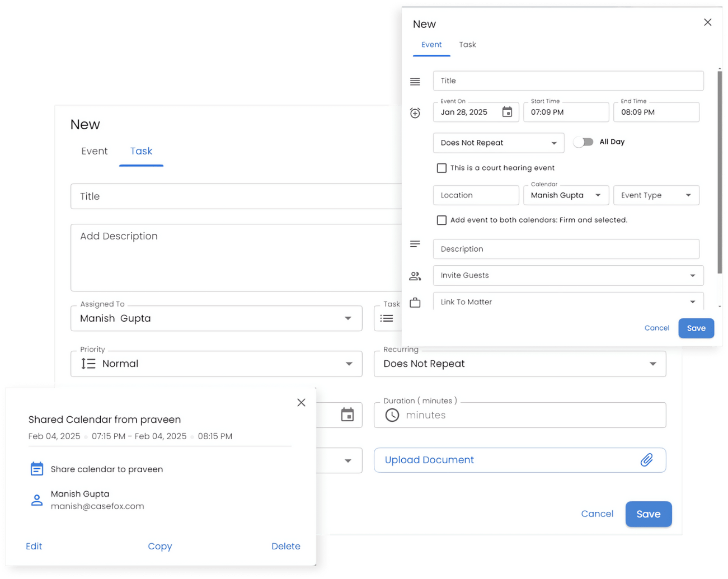Check 'This is a court hearing event'

click(442, 168)
